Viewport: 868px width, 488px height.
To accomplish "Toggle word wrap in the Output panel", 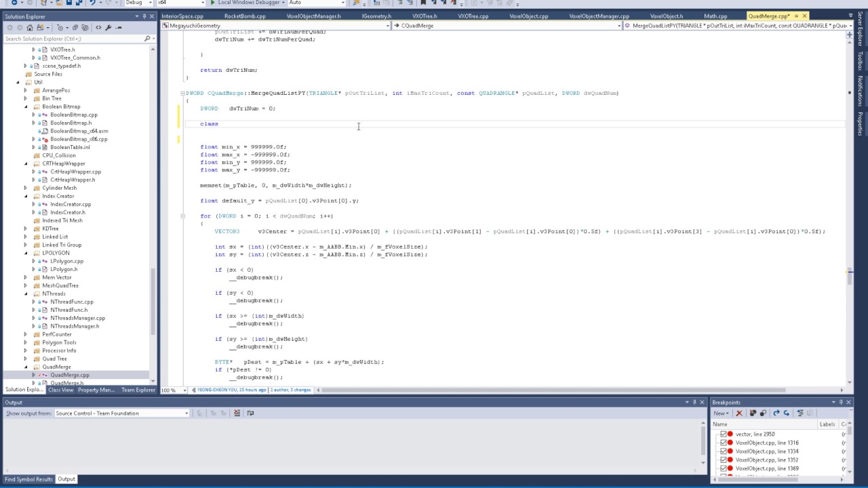I will pos(250,413).
